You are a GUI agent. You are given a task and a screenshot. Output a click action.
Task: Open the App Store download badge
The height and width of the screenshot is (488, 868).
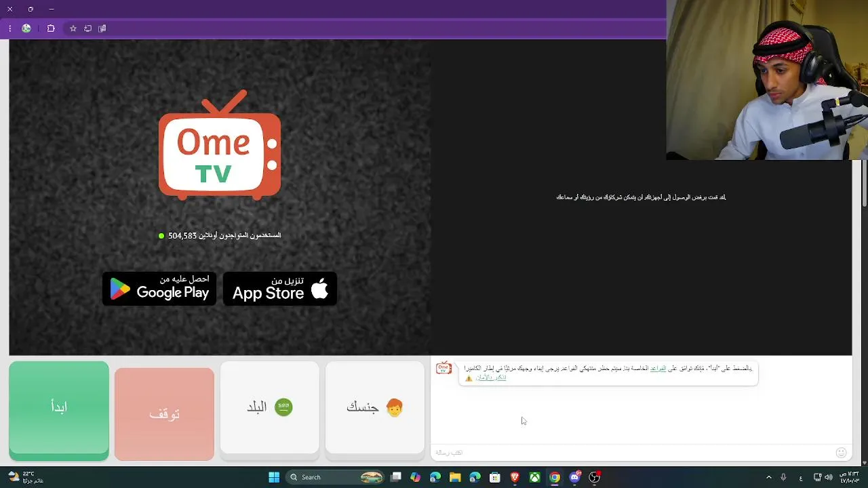click(280, 289)
